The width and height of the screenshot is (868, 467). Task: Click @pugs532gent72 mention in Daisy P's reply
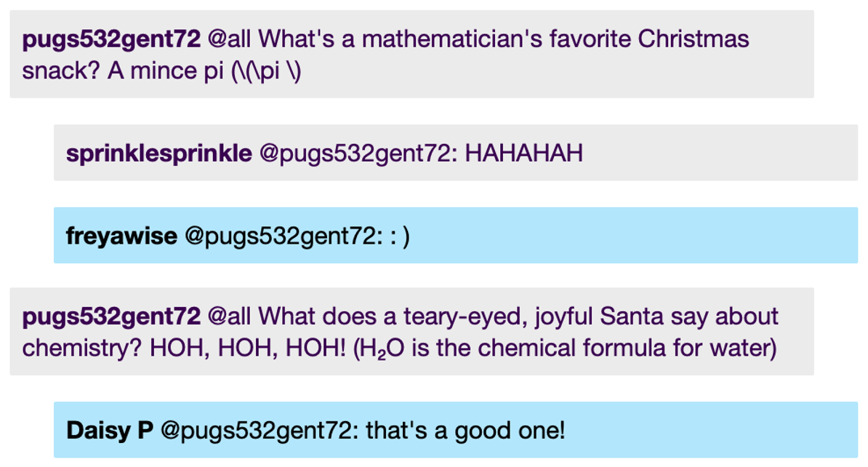[x=259, y=431]
